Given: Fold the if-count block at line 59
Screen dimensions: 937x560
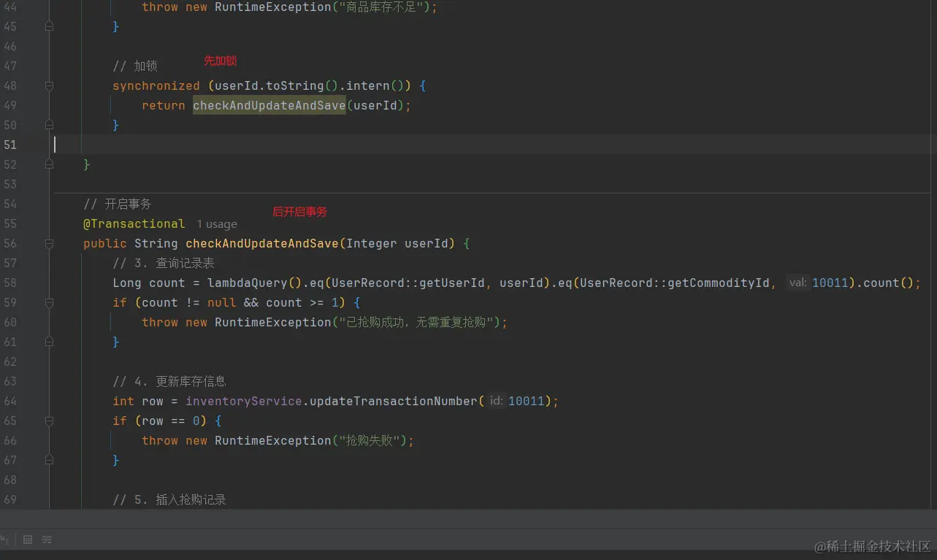Looking at the screenshot, I should [49, 302].
